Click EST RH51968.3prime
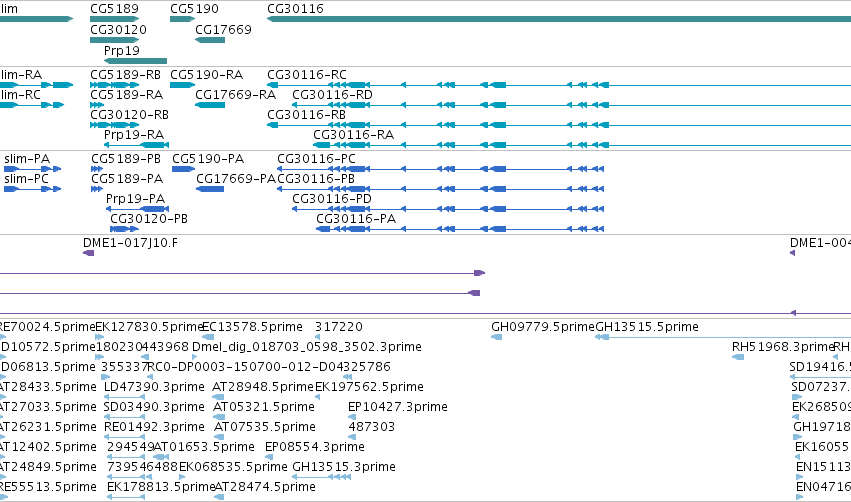This screenshot has height=502, width=851. pyautogui.click(x=783, y=347)
